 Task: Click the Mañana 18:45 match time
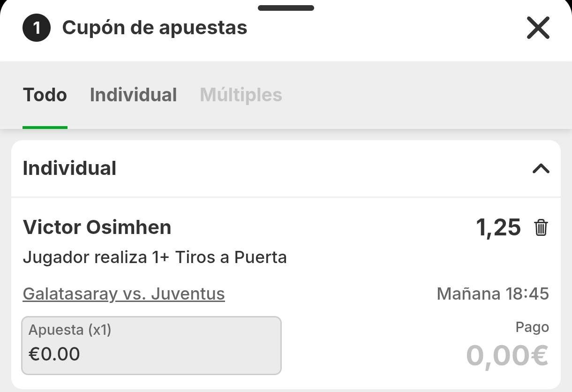492,294
